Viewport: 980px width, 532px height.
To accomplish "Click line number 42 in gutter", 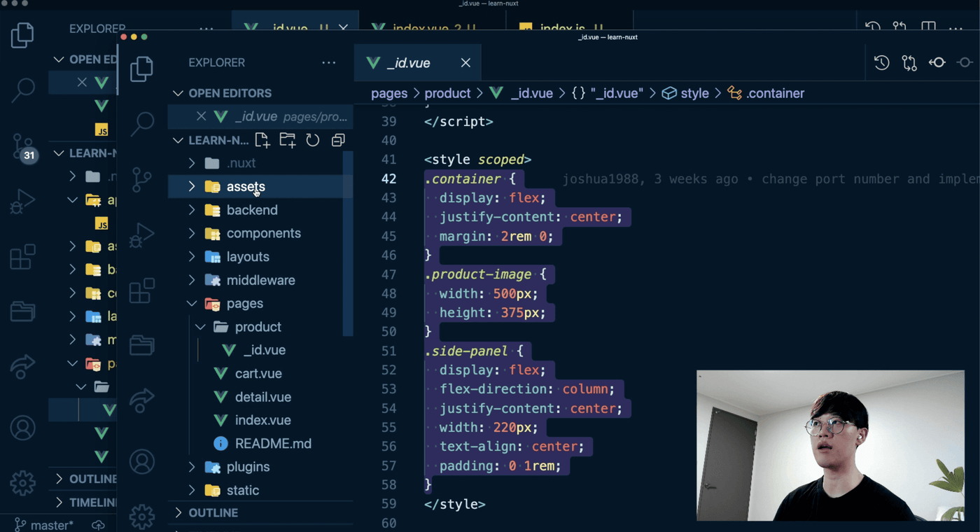I will 388,179.
